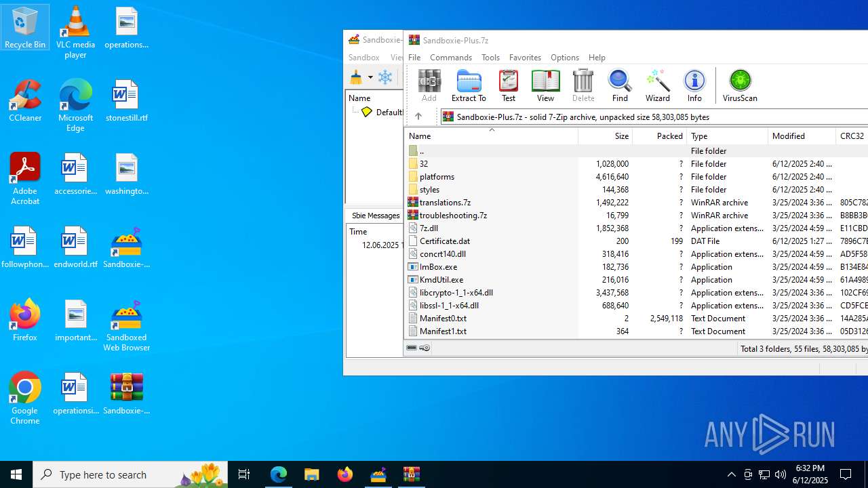Click the broom cleanup icon in Sandboxie window

click(356, 77)
